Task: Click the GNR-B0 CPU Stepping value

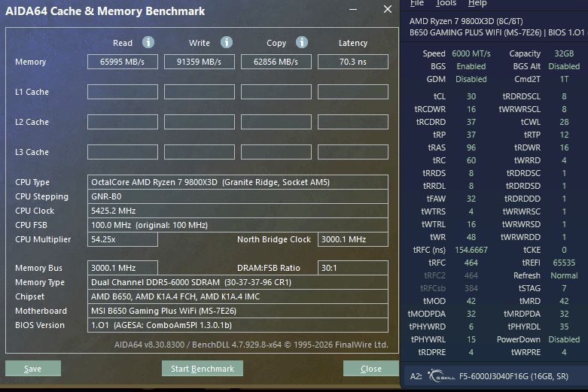Action: 238,196
